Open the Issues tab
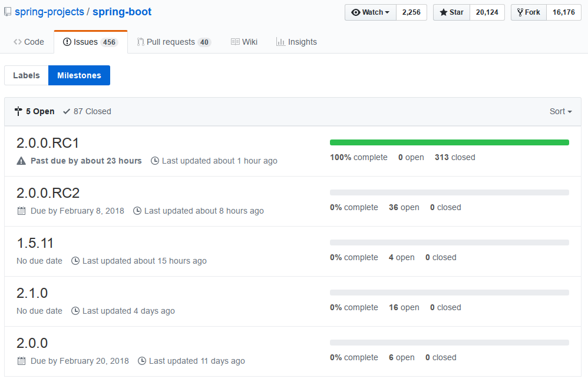588x382 pixels. (x=90, y=42)
